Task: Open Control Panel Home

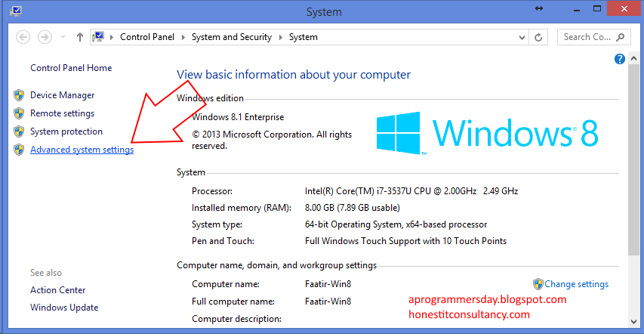Action: coord(71,68)
